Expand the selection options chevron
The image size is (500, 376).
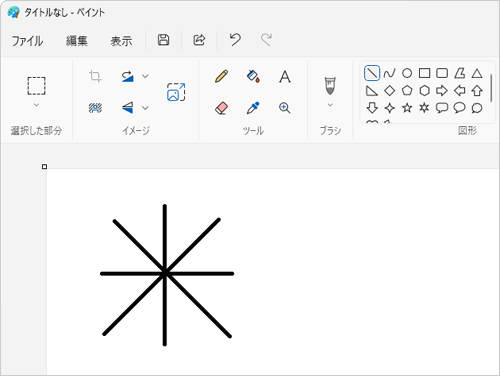(36, 105)
